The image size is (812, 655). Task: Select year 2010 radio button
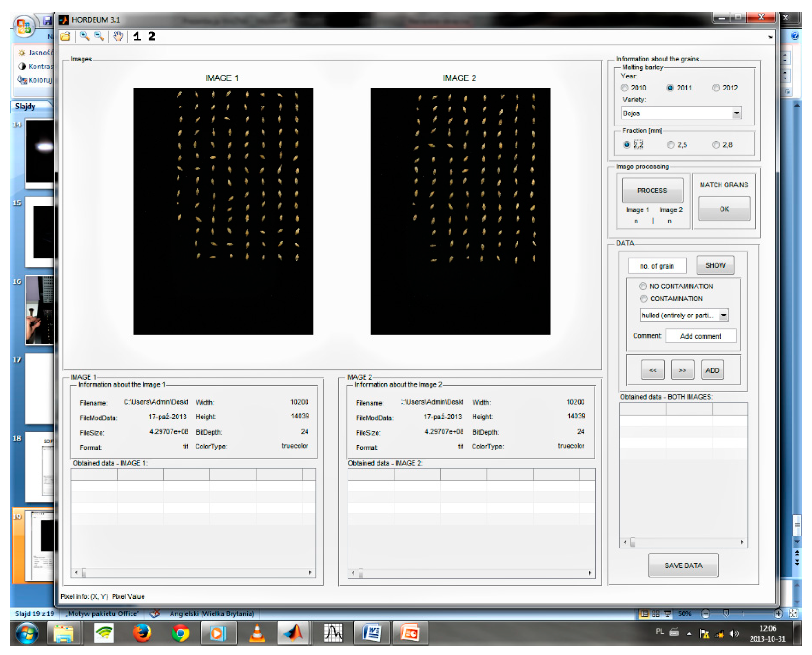624,88
